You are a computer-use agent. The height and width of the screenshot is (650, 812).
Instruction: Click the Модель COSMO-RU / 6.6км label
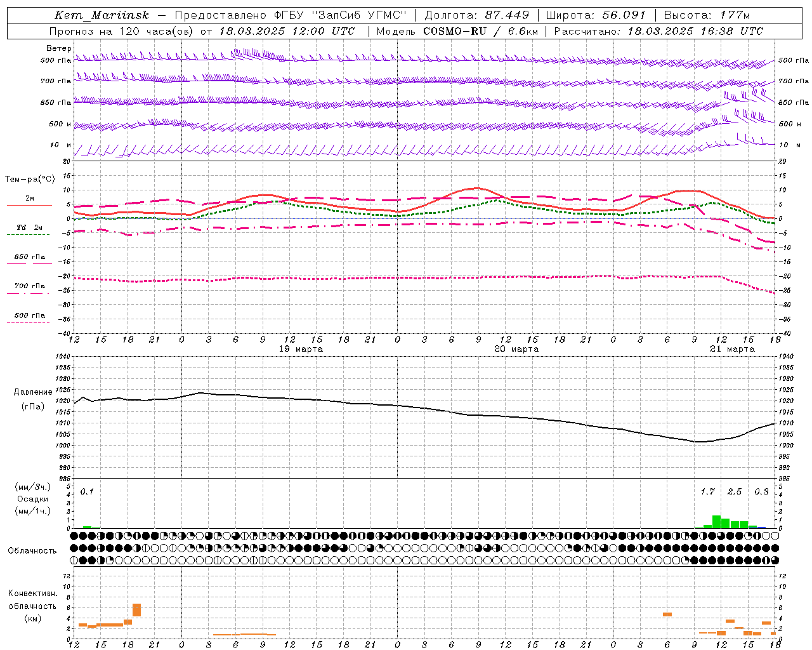tap(457, 31)
